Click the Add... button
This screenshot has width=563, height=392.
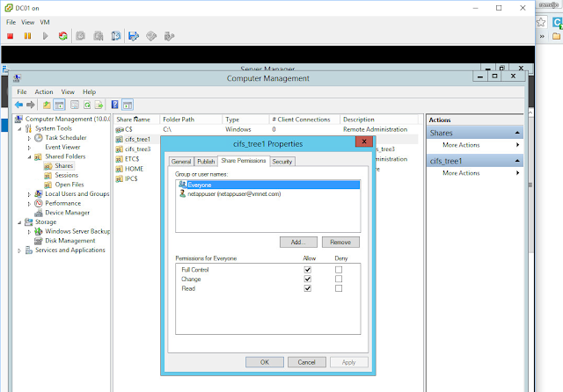pos(298,242)
